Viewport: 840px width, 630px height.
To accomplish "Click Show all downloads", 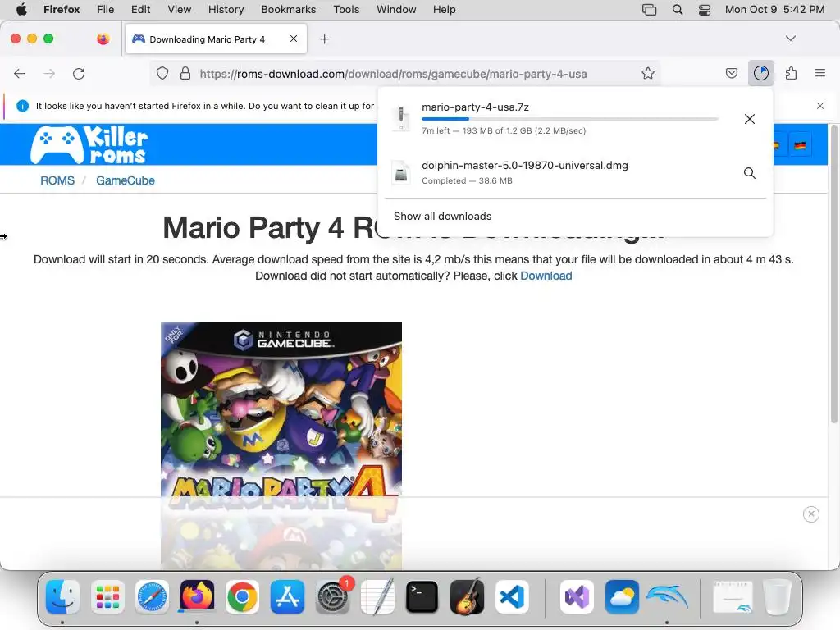I will click(442, 216).
